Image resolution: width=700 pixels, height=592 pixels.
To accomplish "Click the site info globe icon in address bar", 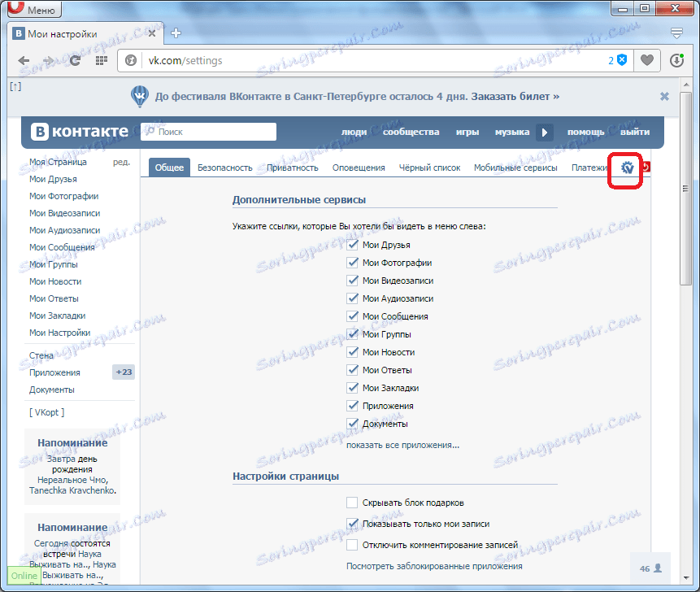I will [130, 60].
